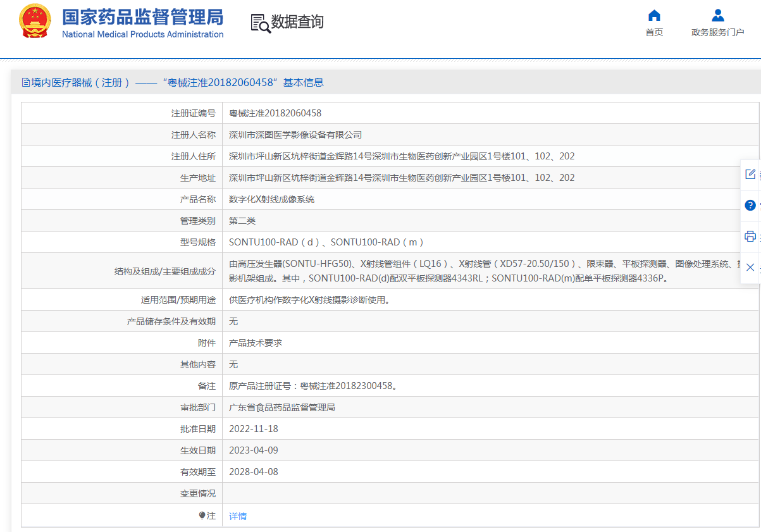Click the 有效期至 row label
The height and width of the screenshot is (532, 761).
click(198, 472)
